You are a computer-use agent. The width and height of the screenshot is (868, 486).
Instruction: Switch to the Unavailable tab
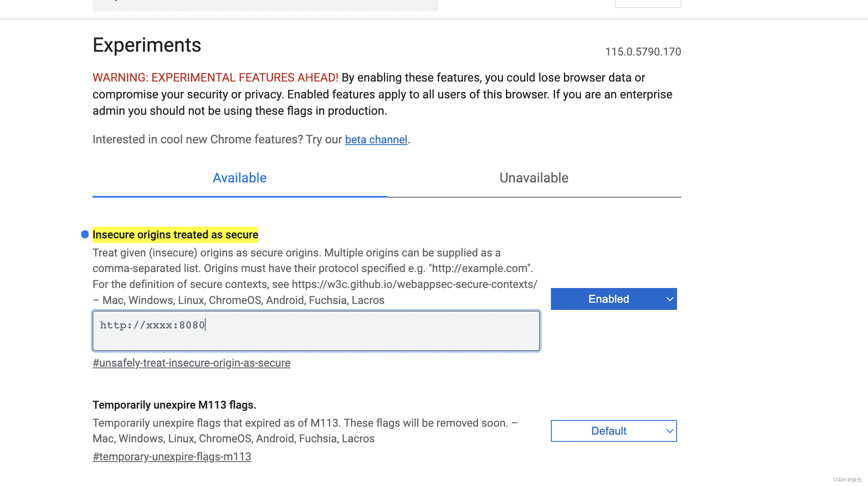[534, 178]
